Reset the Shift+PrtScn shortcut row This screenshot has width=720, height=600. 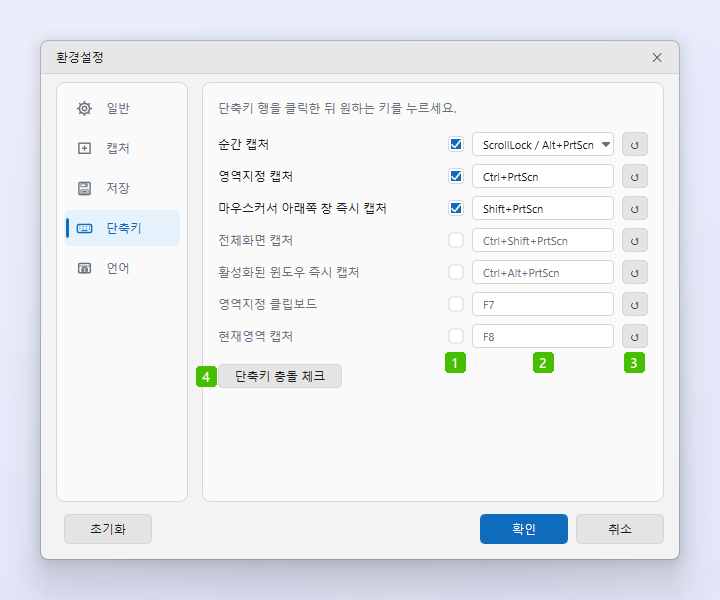point(635,209)
